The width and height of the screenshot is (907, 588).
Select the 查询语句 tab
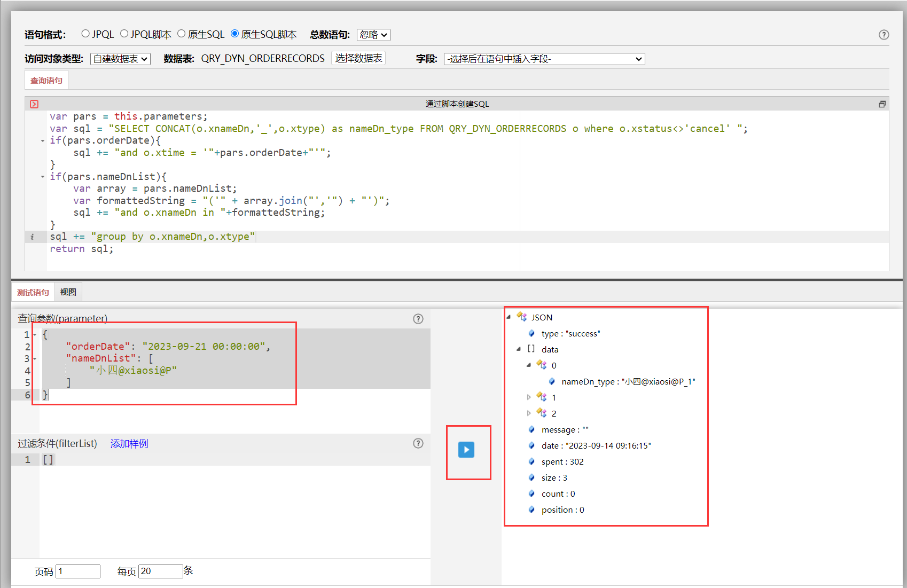(46, 80)
